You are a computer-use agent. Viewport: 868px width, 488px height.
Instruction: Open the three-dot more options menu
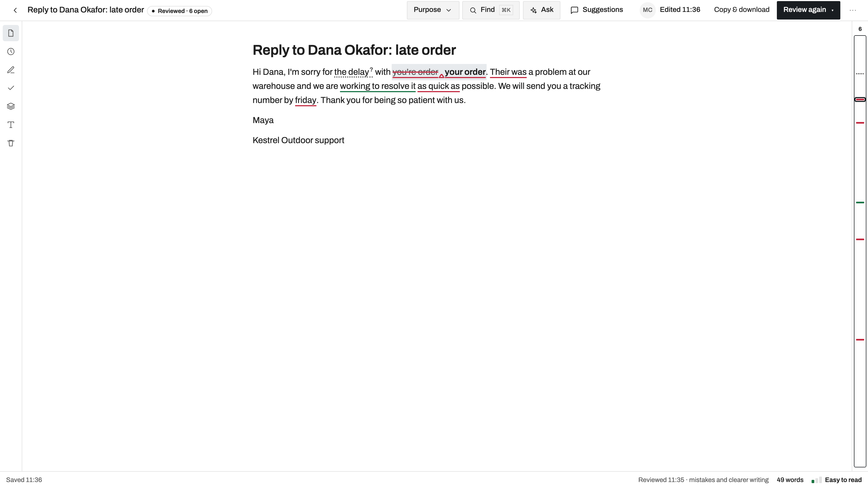pyautogui.click(x=853, y=10)
